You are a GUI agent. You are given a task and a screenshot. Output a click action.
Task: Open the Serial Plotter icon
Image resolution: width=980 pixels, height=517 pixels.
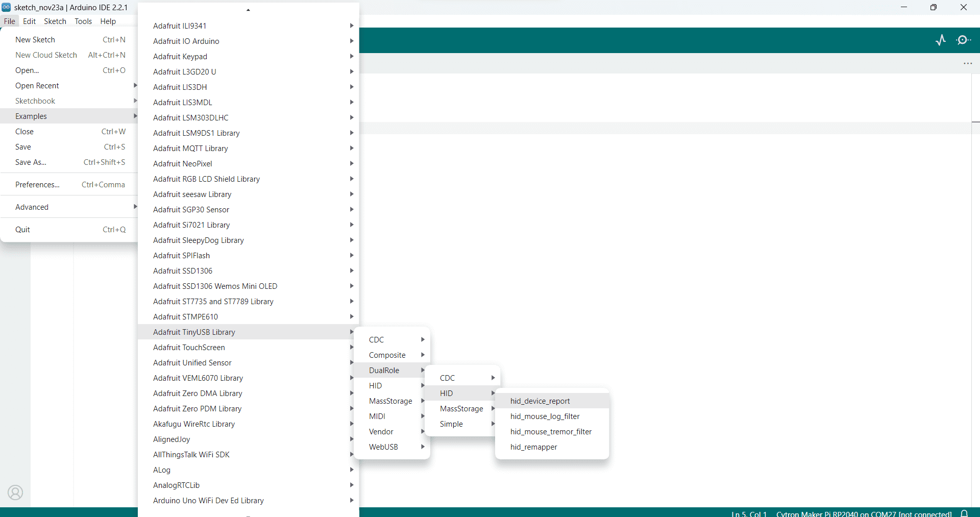point(941,40)
